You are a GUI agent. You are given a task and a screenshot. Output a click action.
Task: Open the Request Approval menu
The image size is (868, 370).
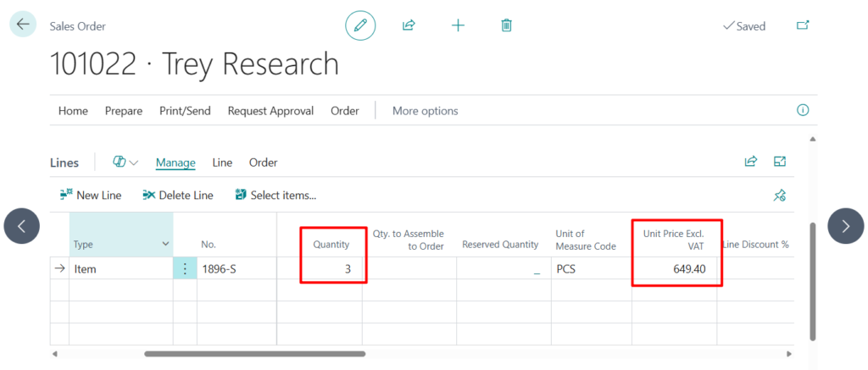click(270, 111)
